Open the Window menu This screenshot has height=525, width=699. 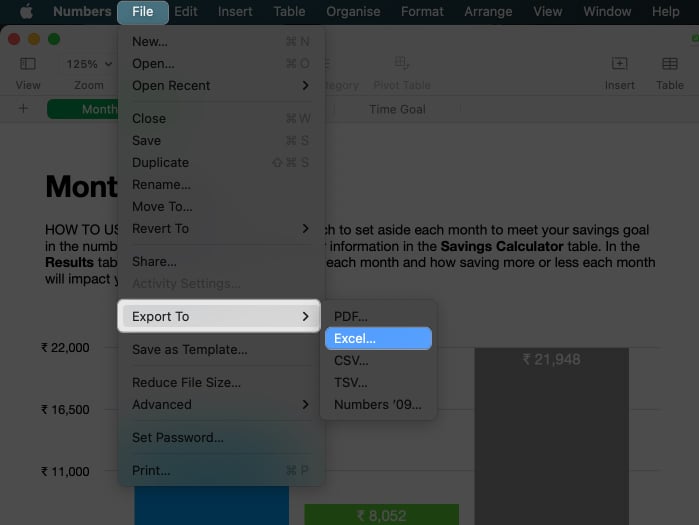(607, 12)
